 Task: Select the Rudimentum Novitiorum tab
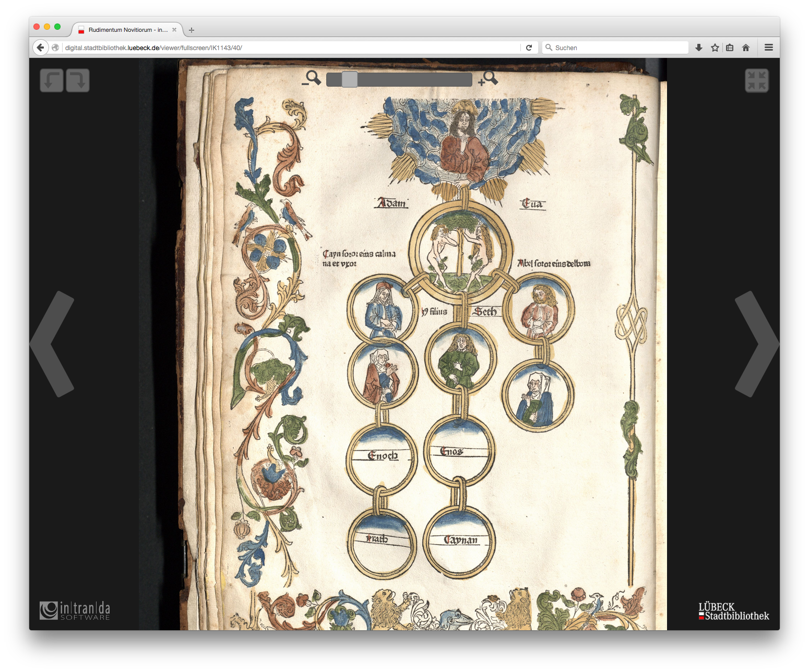128,30
